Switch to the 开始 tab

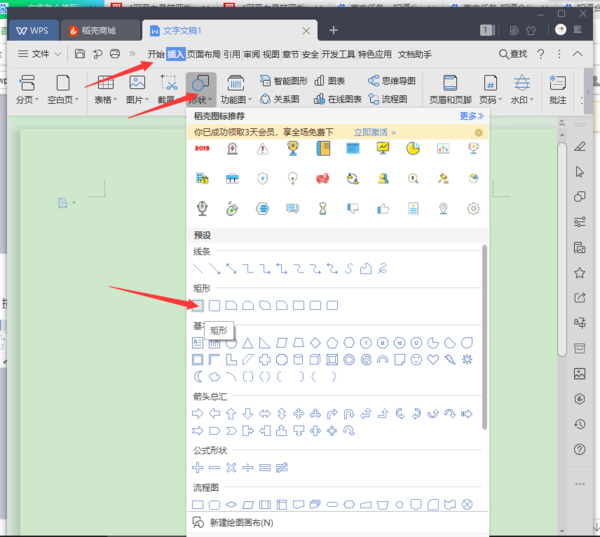(156, 54)
